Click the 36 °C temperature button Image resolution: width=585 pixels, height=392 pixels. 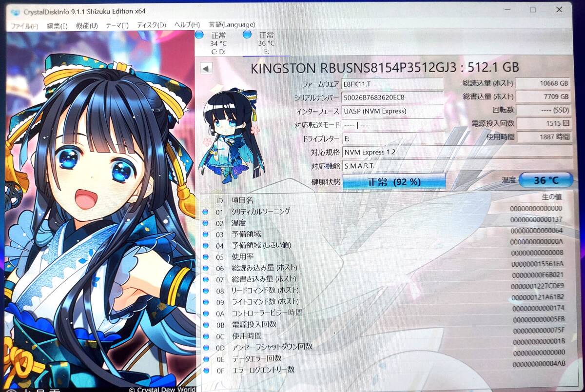[x=546, y=180]
